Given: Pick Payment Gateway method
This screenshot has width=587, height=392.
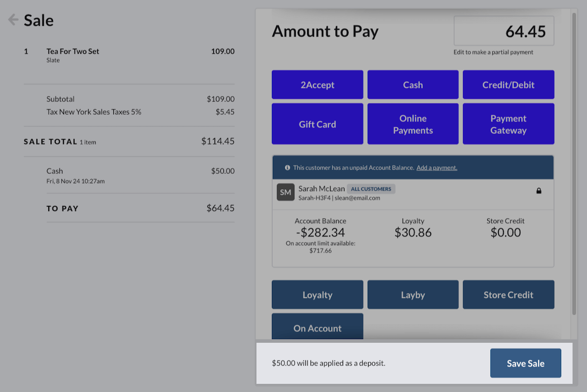Looking at the screenshot, I should click(508, 124).
